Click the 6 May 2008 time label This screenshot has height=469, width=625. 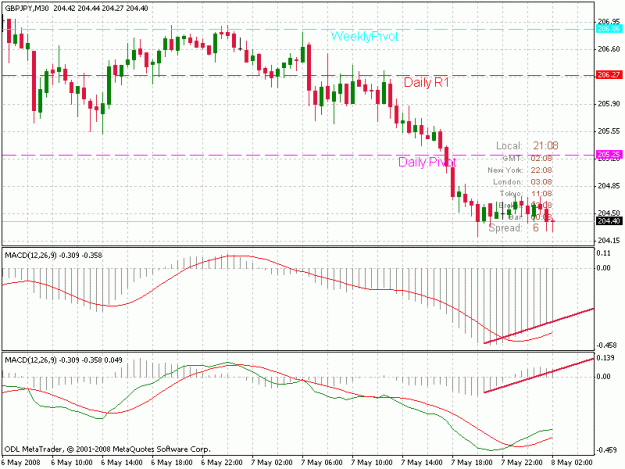pos(21,463)
